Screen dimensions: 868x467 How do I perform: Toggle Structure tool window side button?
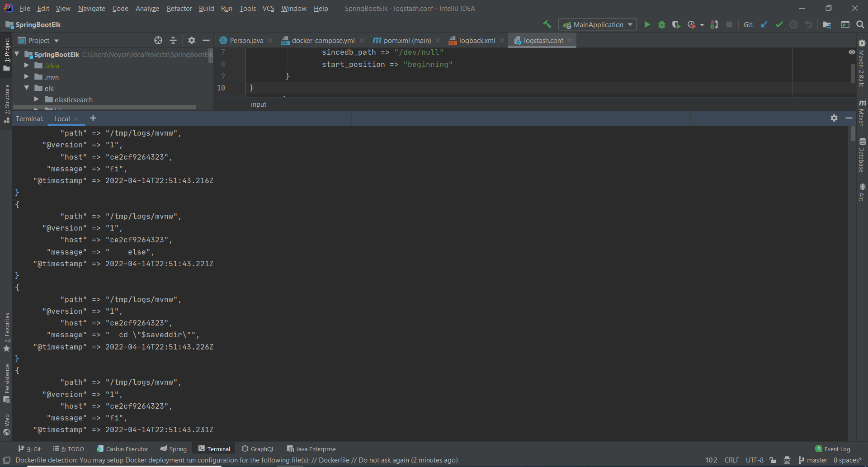point(7,103)
